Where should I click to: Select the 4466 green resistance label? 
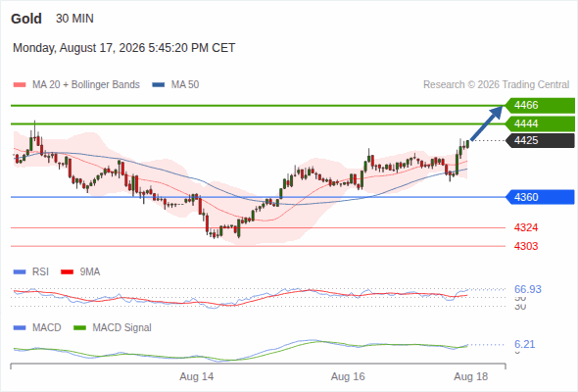tap(540, 106)
